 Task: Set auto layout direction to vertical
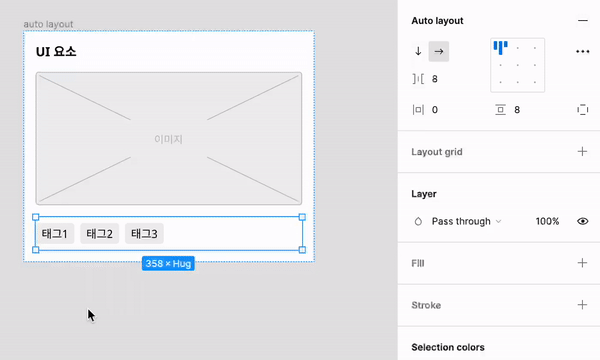point(418,51)
